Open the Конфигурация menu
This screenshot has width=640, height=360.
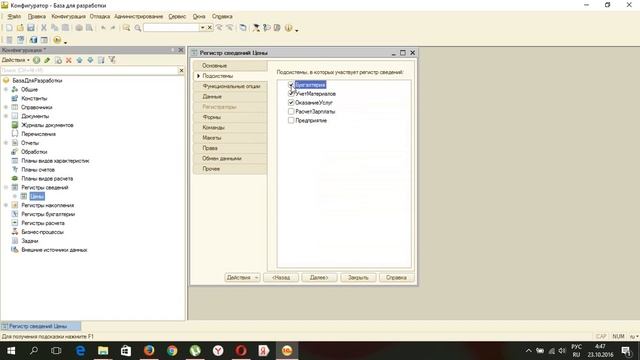tap(68, 16)
